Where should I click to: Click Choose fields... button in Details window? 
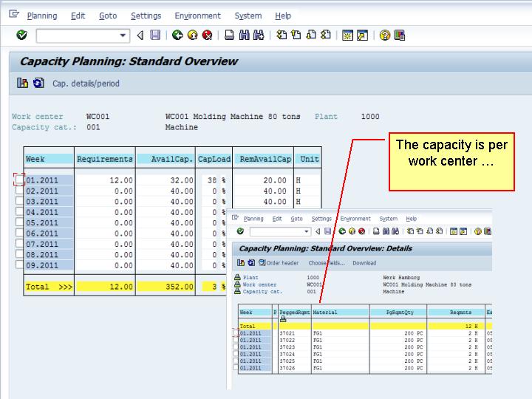click(x=327, y=263)
